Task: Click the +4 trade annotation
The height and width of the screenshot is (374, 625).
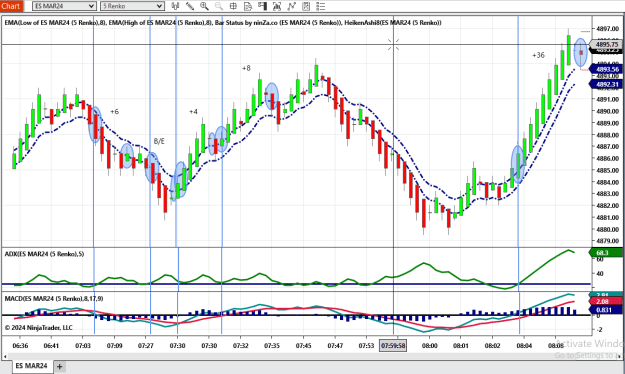Action: coord(193,112)
